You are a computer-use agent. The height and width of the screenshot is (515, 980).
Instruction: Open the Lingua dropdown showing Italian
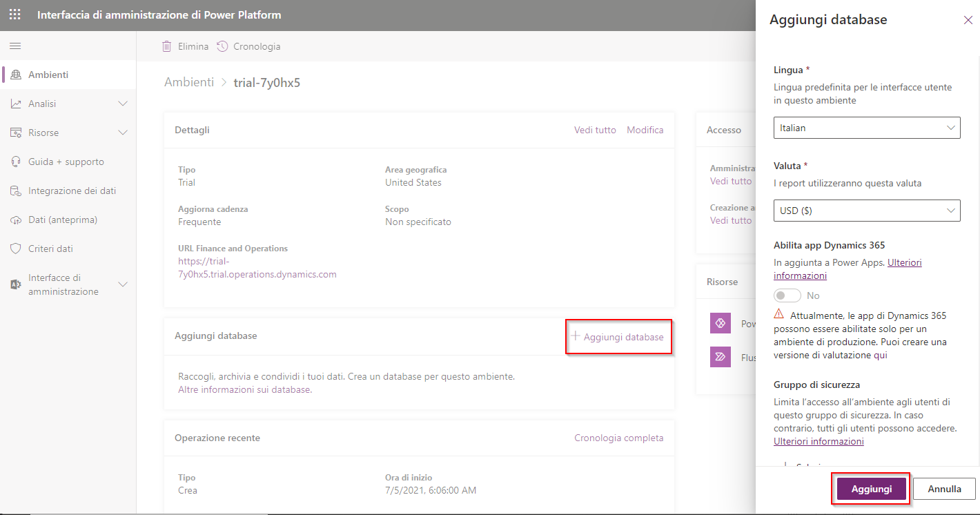867,128
